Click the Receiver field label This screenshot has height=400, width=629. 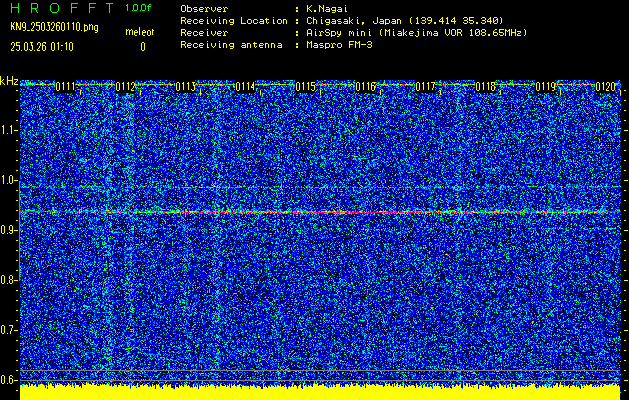[x=204, y=33]
